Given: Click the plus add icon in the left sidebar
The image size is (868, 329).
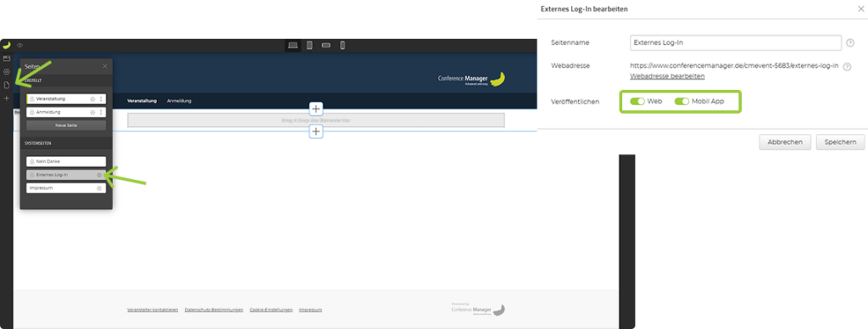Looking at the screenshot, I should [7, 98].
